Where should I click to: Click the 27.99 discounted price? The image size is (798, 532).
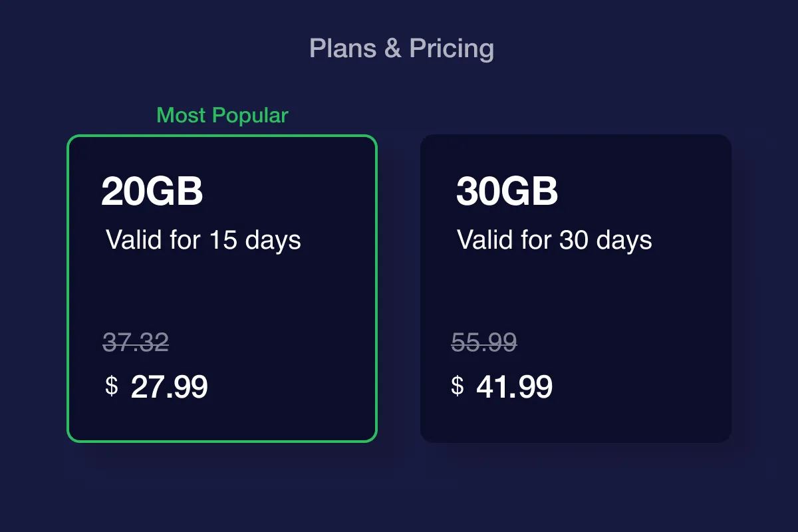pyautogui.click(x=169, y=387)
